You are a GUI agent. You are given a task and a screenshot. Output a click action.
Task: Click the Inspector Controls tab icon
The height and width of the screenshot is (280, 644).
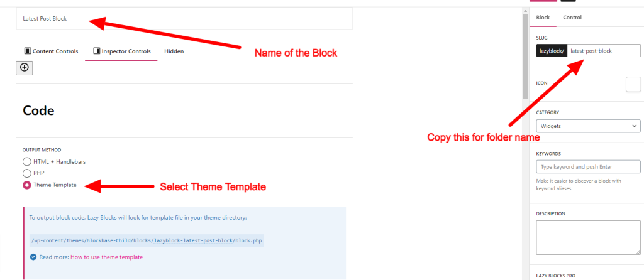point(97,51)
